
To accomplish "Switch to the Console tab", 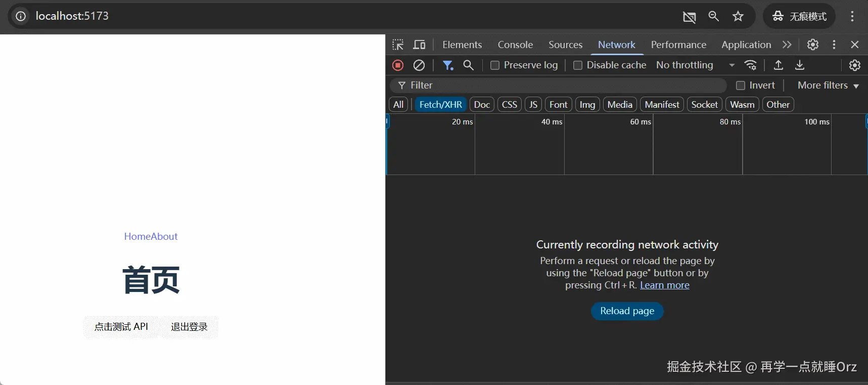I will tap(515, 45).
